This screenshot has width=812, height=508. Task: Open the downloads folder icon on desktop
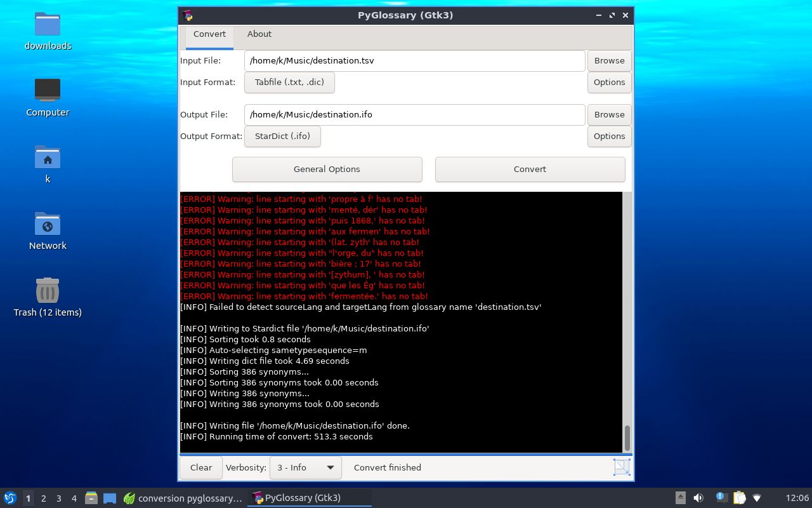[48, 24]
